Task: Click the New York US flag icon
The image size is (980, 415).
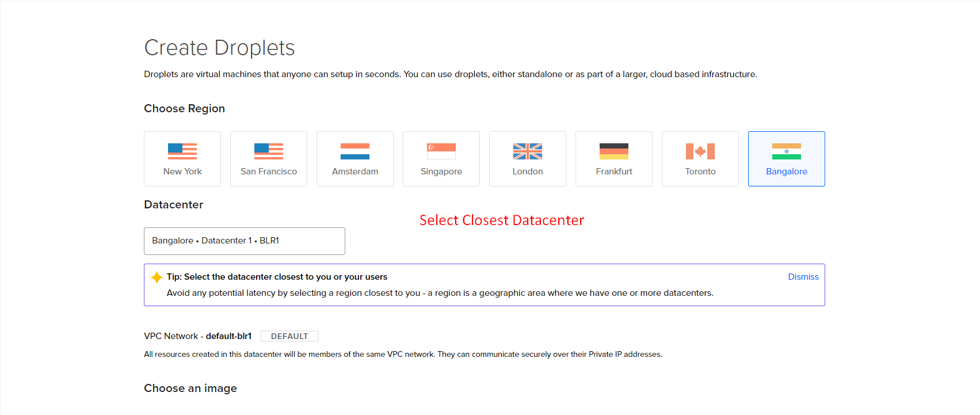Action: pyautogui.click(x=182, y=151)
